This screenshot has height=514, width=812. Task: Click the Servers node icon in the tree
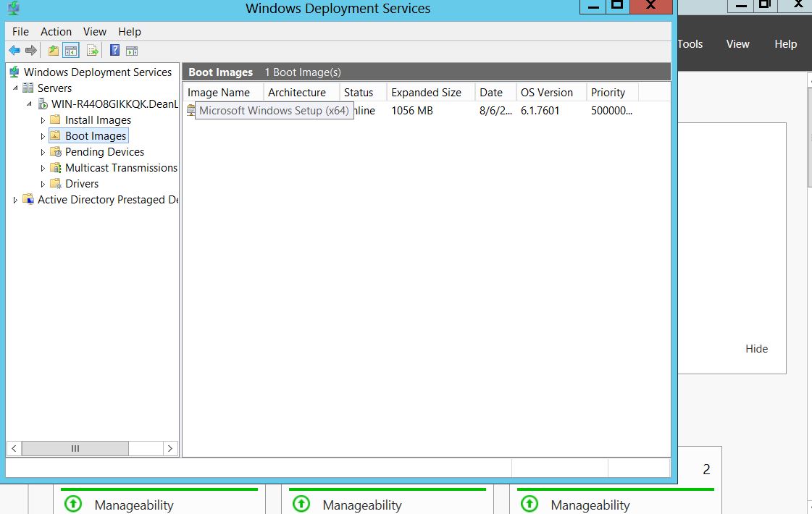[28, 88]
